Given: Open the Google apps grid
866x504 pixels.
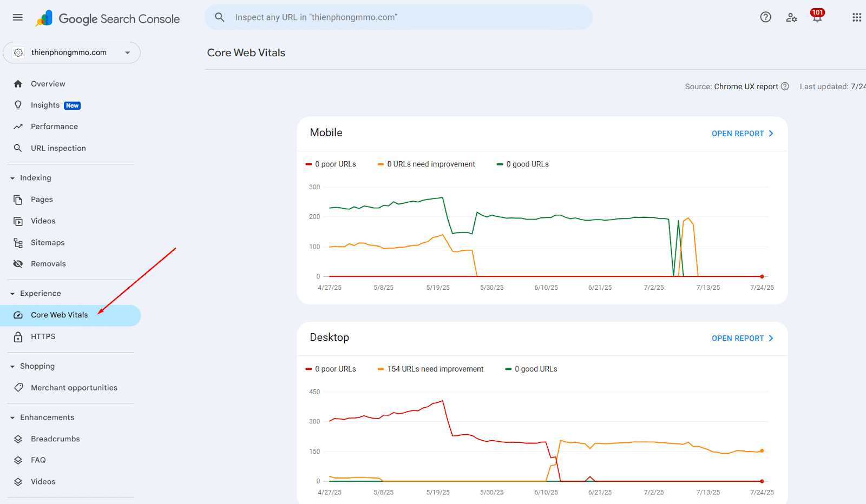Looking at the screenshot, I should (856, 17).
